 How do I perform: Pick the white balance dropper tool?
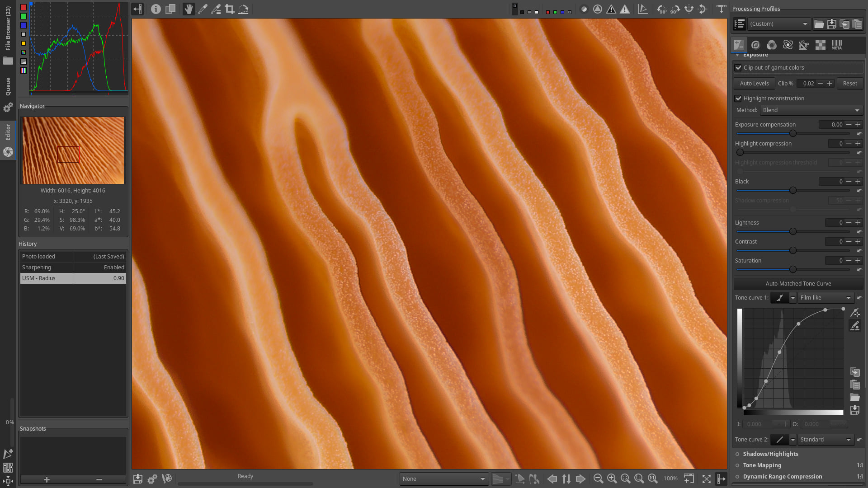pos(203,9)
